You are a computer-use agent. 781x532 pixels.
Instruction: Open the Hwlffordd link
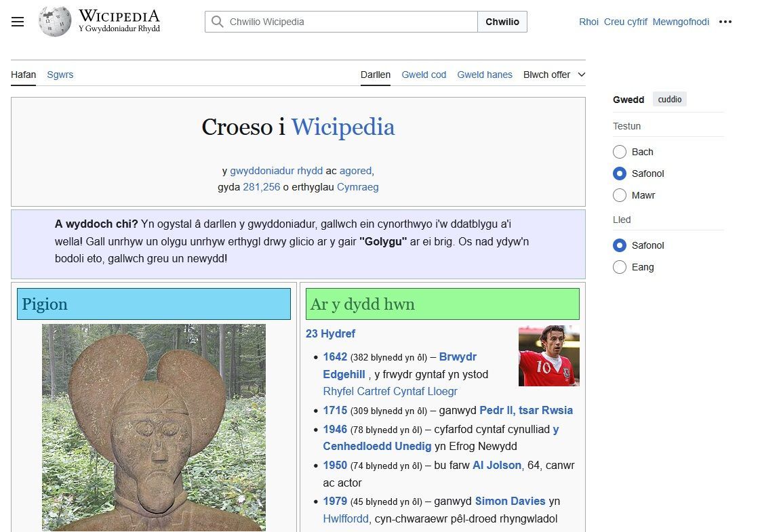pyautogui.click(x=346, y=519)
